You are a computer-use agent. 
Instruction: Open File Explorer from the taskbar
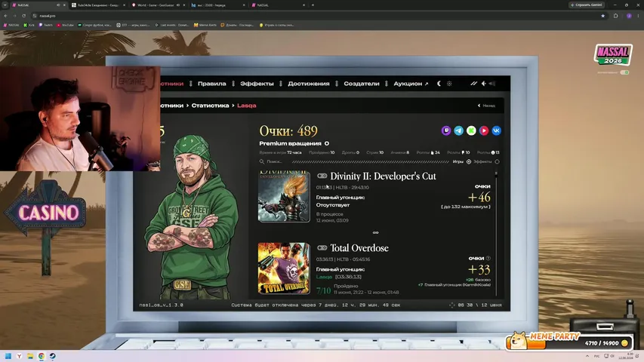30,356
